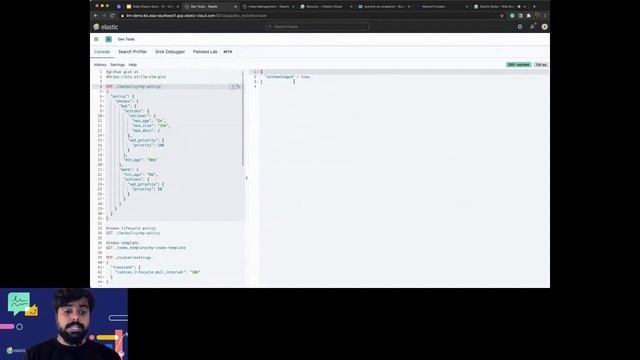
Task: Open the Painless Lab tab
Action: coord(205,52)
